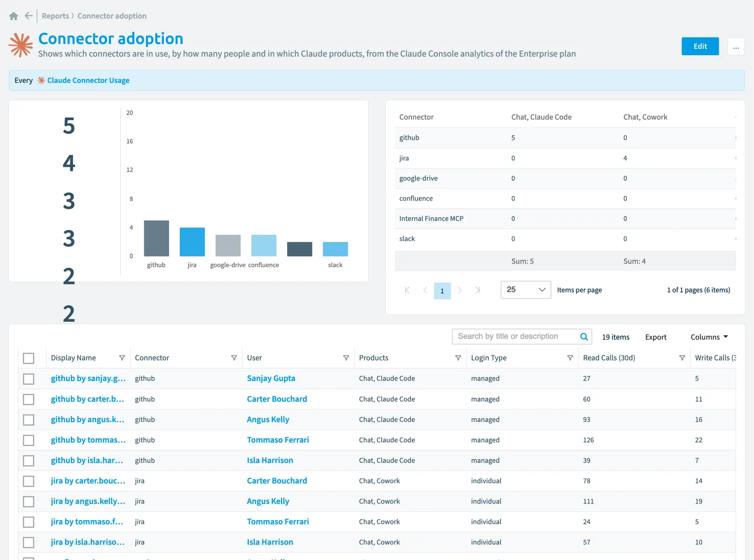Go to last page of connector table
Image resolution: width=754 pixels, height=560 pixels.
coord(478,290)
